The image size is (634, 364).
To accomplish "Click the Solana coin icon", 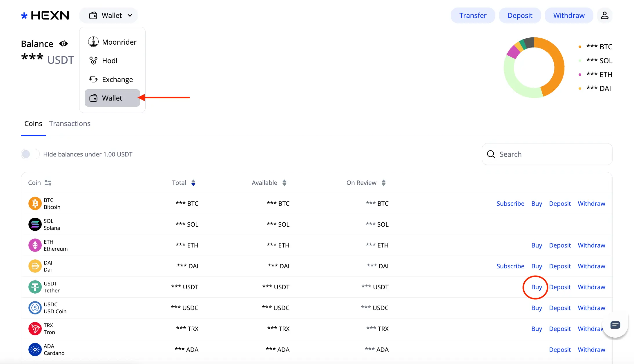I will 35,224.
